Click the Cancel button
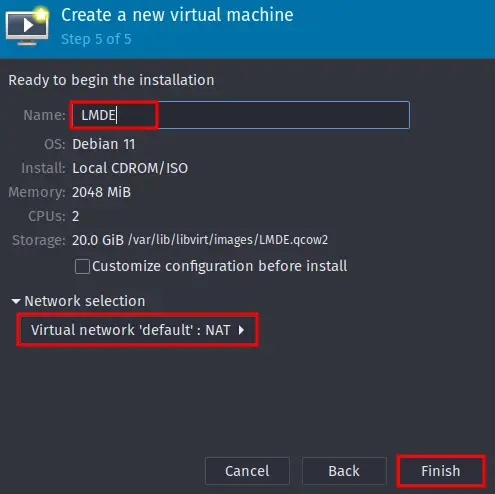Viewport: 495px width, 494px height. [x=247, y=471]
